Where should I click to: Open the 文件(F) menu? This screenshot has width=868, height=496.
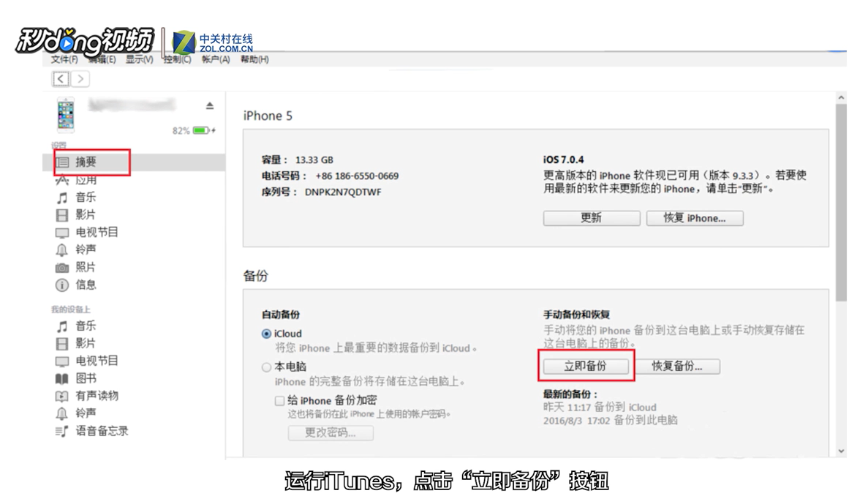(64, 59)
